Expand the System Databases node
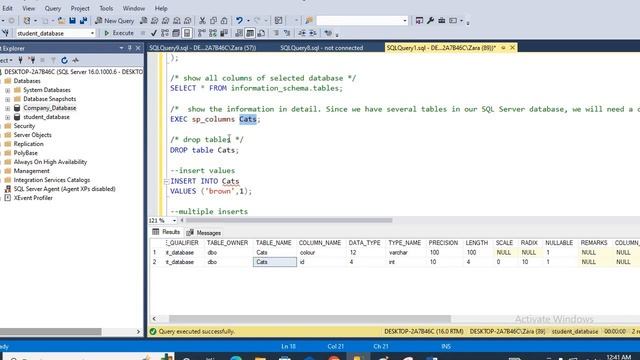 (7, 90)
